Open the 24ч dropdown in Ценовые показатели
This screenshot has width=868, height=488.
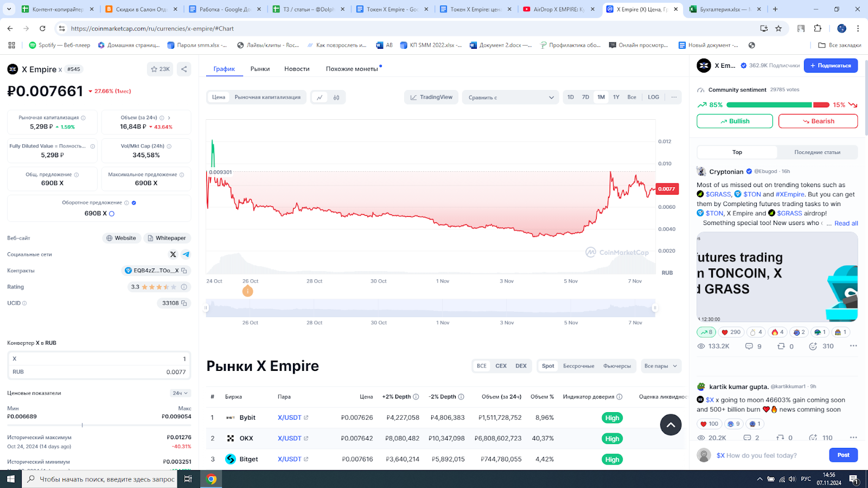pyautogui.click(x=180, y=393)
